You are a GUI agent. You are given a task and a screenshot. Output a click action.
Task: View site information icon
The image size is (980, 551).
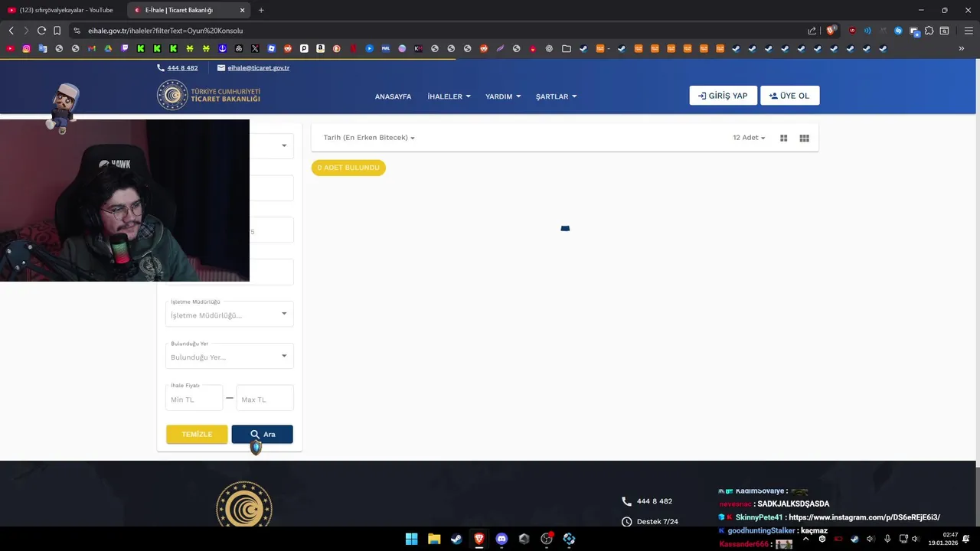point(77,31)
